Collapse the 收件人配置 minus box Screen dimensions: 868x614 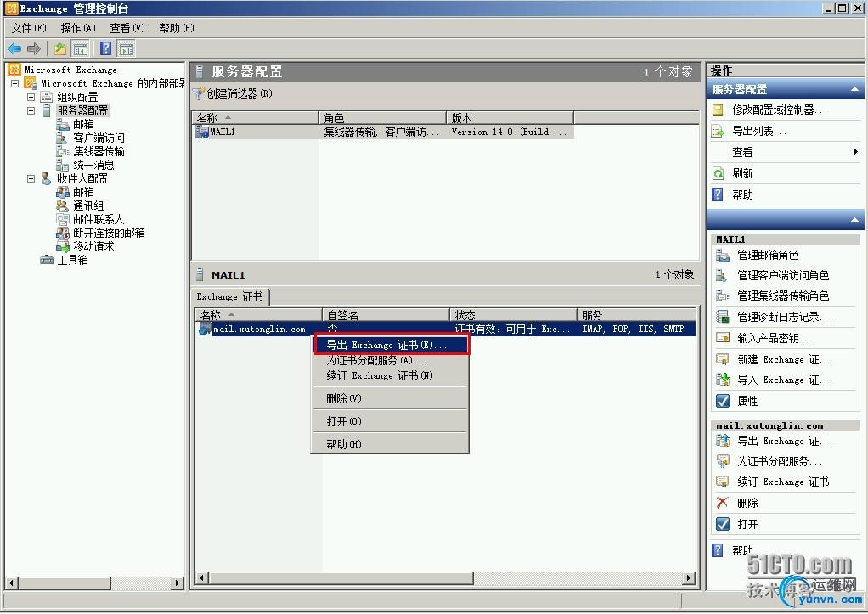coord(31,178)
